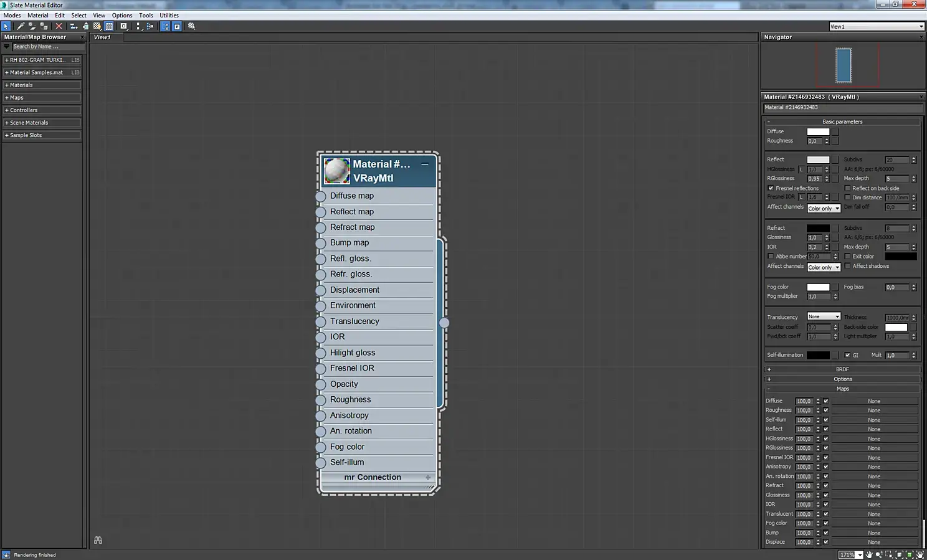Click Put Material to Scene icon
The height and width of the screenshot is (560, 927).
click(x=32, y=26)
